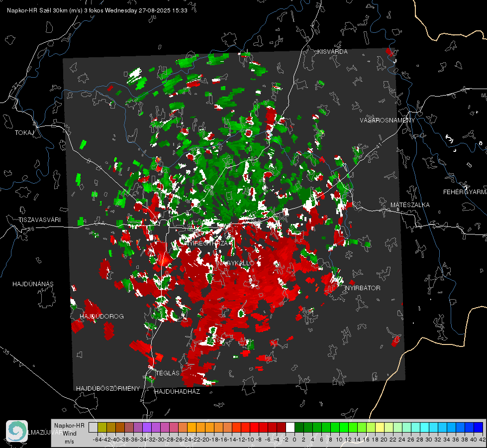Click the TISZAVASVÁRI city label
Viewport: 487px width, 448px height.
point(39,220)
